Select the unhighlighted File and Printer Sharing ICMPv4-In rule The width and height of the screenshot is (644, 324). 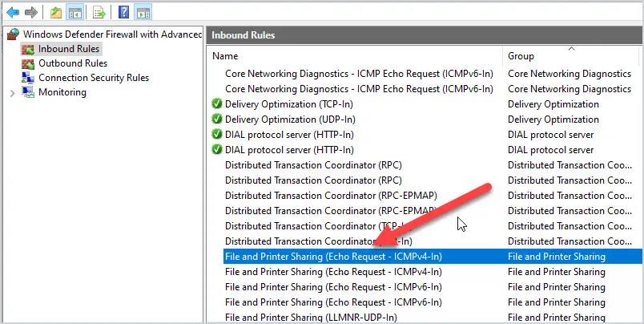click(x=333, y=272)
